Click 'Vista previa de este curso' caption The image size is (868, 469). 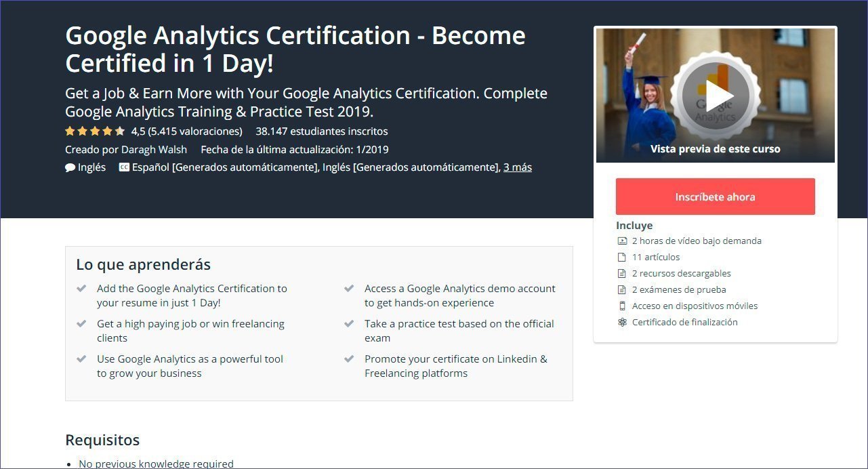point(716,148)
